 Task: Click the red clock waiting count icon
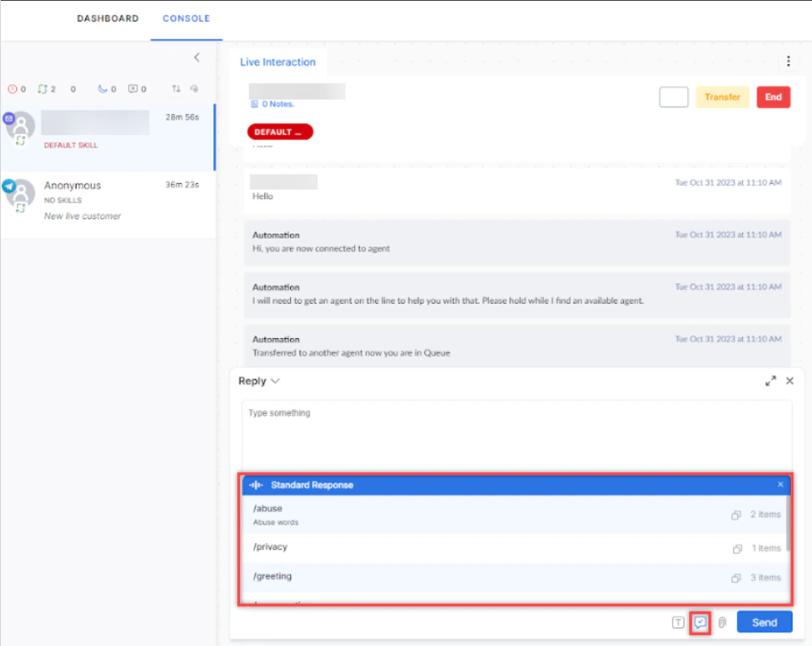click(13, 89)
